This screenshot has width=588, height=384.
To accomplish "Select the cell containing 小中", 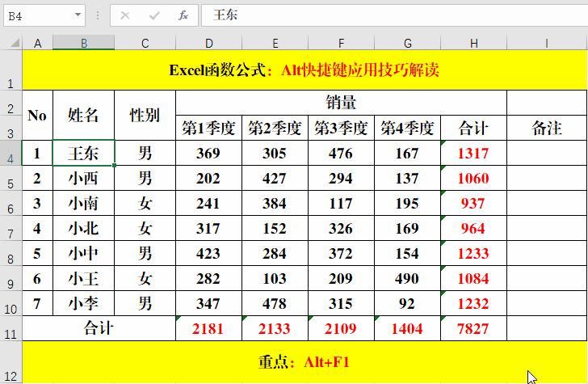I will click(84, 253).
